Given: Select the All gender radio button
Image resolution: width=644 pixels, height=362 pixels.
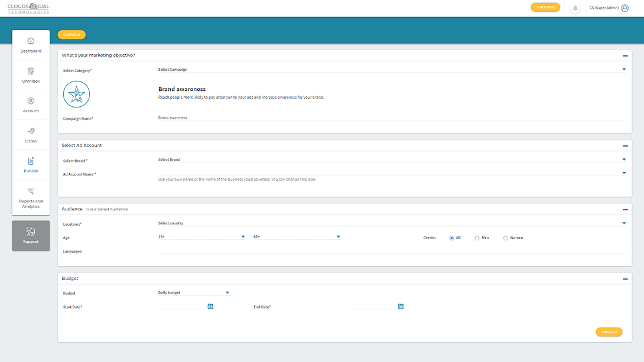Looking at the screenshot, I should 451,238.
